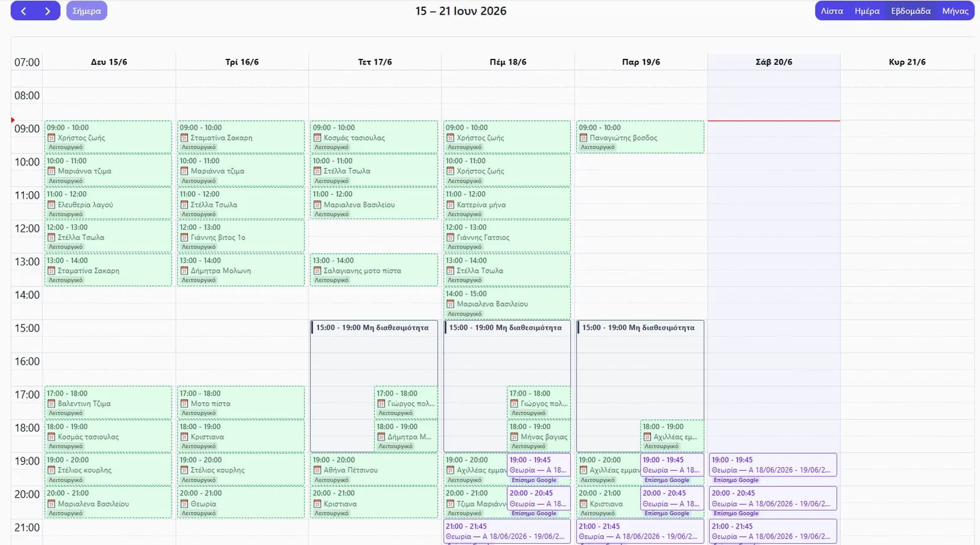The height and width of the screenshot is (545, 980).
Task: Click calendar icon of Κοσμάς τασιουλας Wednesday 09:00
Action: pos(317,138)
